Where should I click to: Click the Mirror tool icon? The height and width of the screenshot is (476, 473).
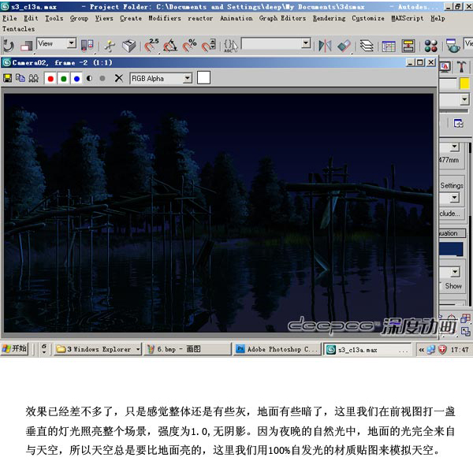(x=325, y=46)
